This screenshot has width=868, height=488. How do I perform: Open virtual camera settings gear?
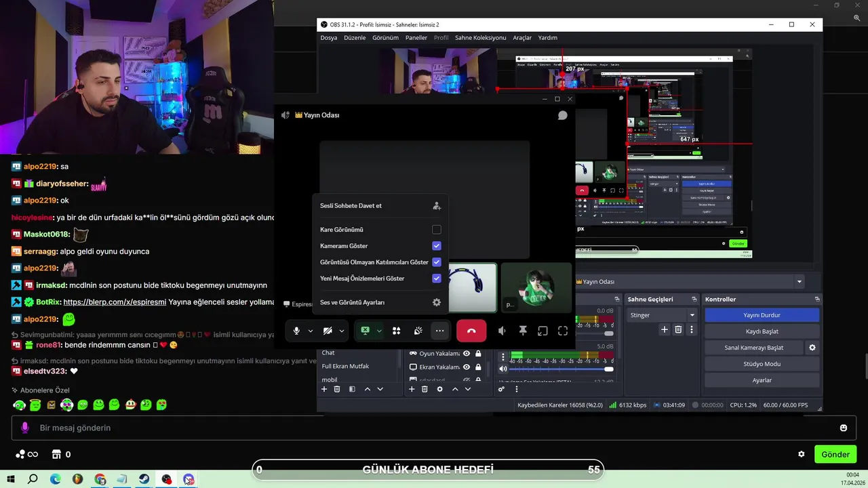pyautogui.click(x=812, y=348)
